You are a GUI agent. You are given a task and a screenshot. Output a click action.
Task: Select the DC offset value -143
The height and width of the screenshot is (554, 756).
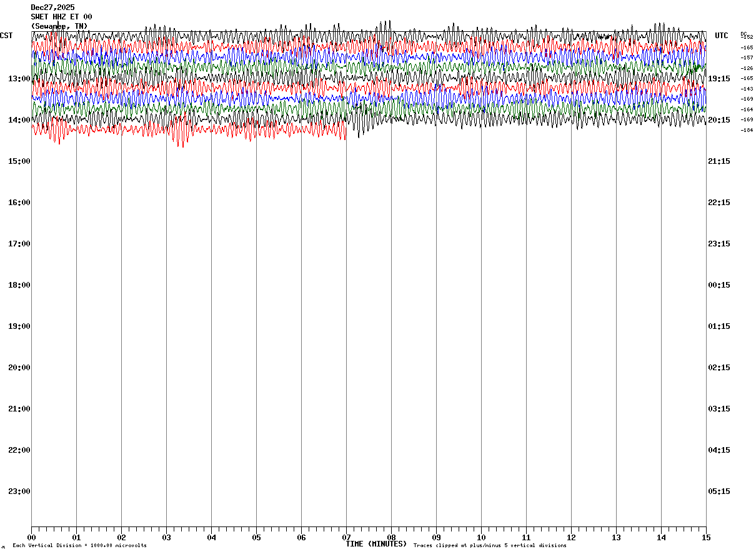click(747, 89)
